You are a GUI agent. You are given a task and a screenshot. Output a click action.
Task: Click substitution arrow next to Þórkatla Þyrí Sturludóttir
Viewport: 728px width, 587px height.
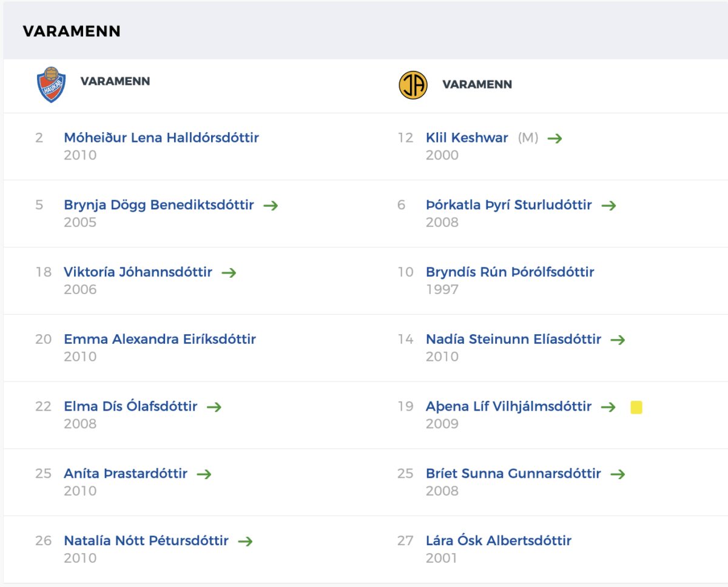[608, 206]
